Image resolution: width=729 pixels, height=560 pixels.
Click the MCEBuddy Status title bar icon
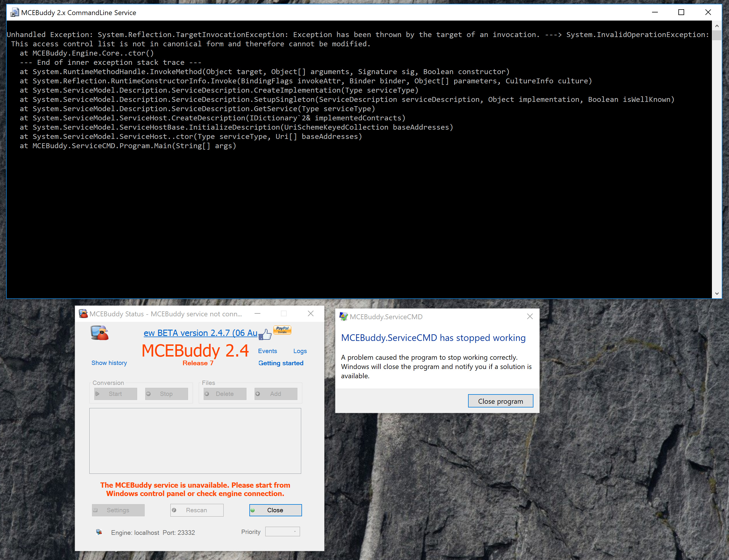coord(83,314)
